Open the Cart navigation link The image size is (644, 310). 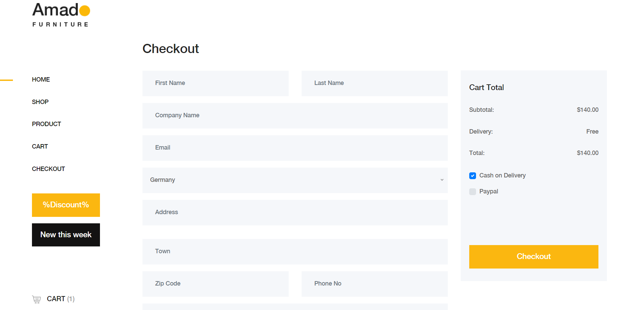point(40,147)
